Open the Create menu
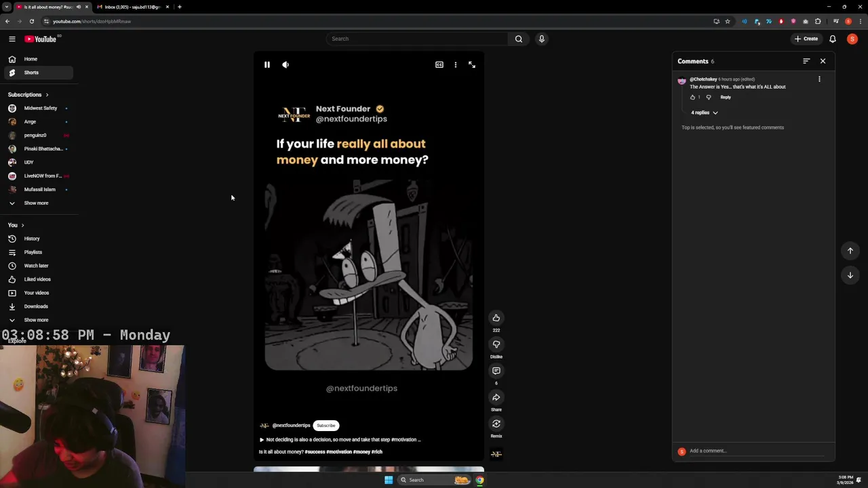This screenshot has height=488, width=868. coord(807,39)
